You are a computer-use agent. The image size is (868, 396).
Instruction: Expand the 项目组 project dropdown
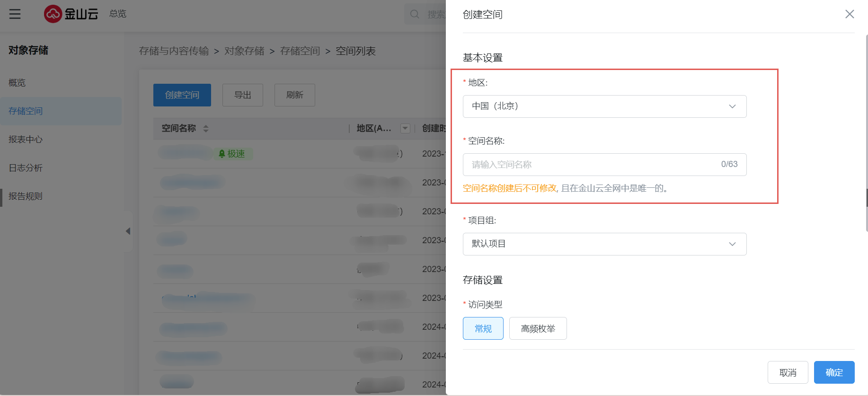(605, 244)
